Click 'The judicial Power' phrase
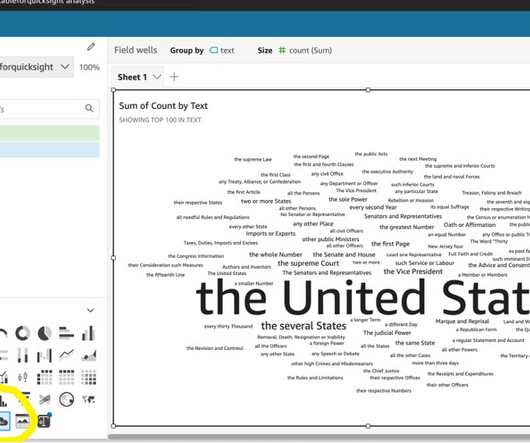The height and width of the screenshot is (443, 530). click(387, 333)
